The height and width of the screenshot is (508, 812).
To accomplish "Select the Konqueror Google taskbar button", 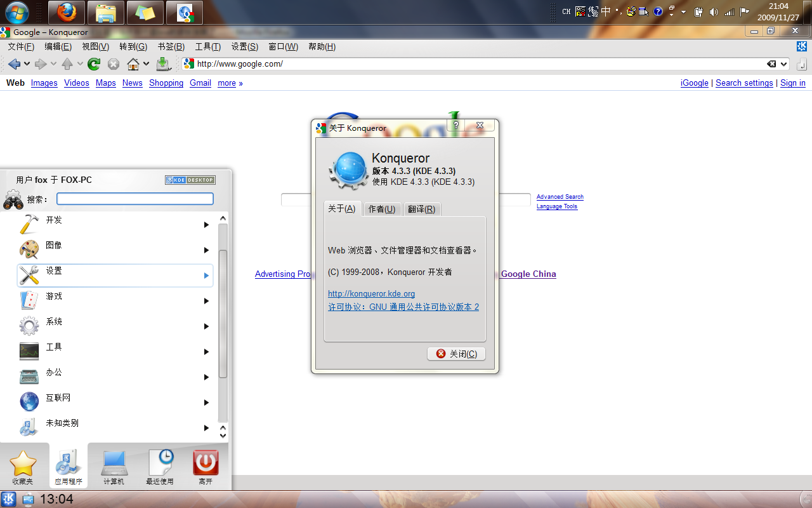I will click(x=185, y=12).
